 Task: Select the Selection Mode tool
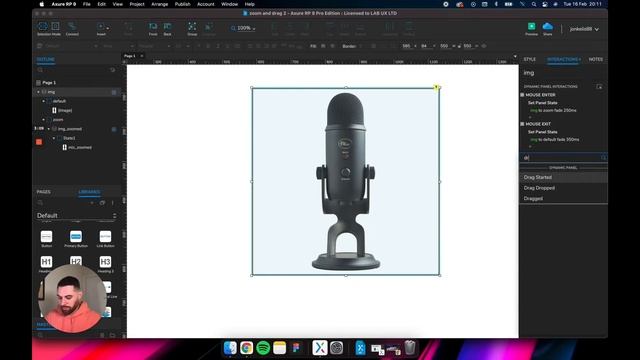click(x=49, y=29)
